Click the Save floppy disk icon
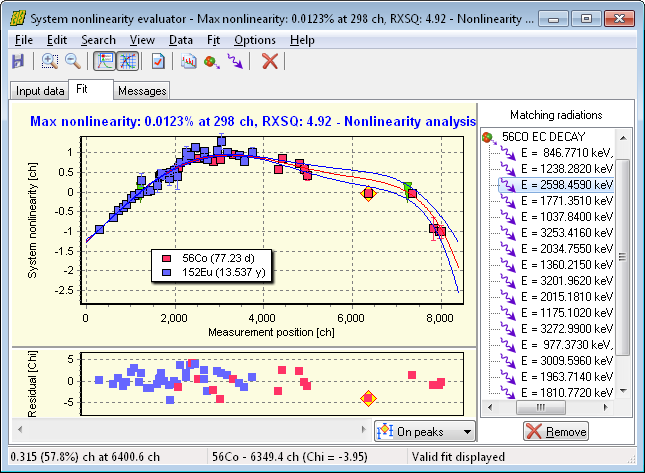Screen dimensions: 645x473 coord(18,62)
